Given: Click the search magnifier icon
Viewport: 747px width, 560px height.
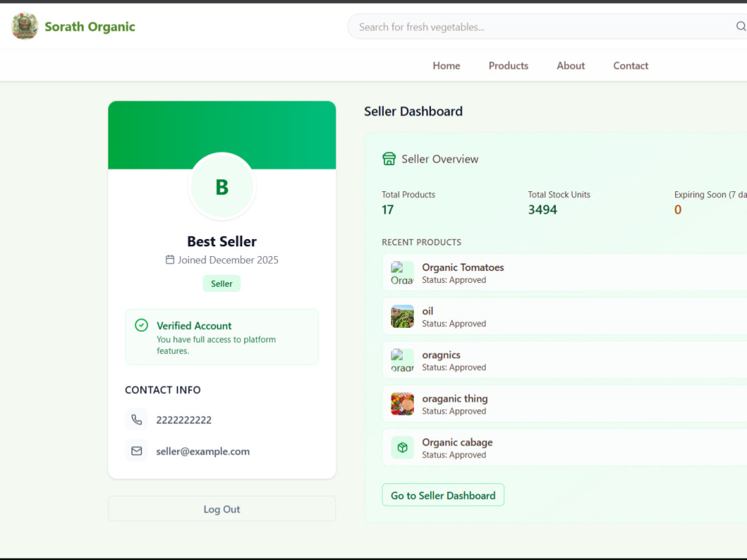Looking at the screenshot, I should [x=741, y=26].
